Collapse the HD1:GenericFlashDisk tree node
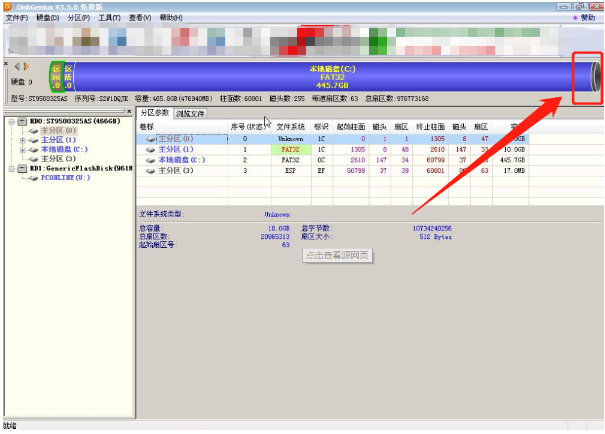The height and width of the screenshot is (434, 605). click(x=12, y=169)
